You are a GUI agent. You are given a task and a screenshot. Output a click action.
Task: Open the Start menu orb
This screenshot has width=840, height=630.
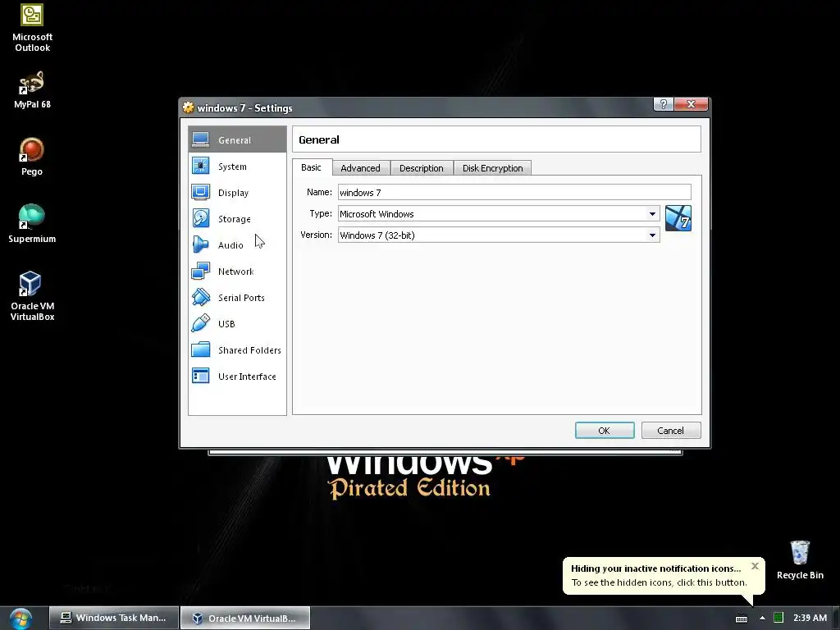pyautogui.click(x=21, y=619)
